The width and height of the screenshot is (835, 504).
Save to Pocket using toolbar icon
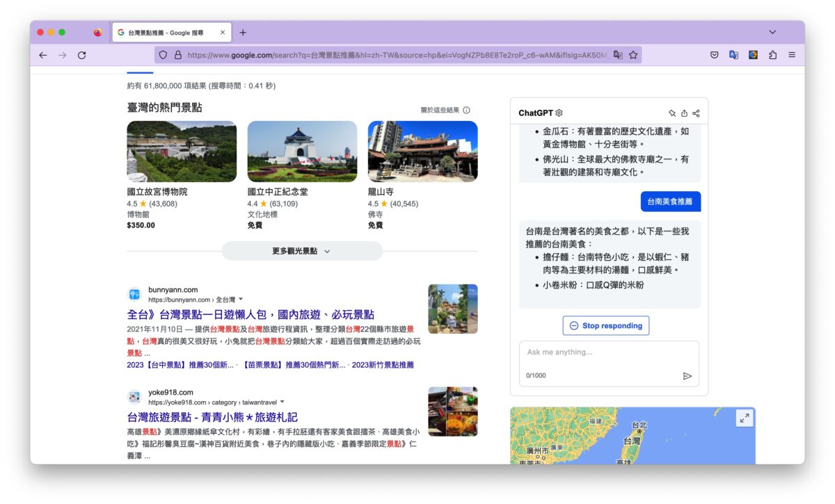[714, 55]
